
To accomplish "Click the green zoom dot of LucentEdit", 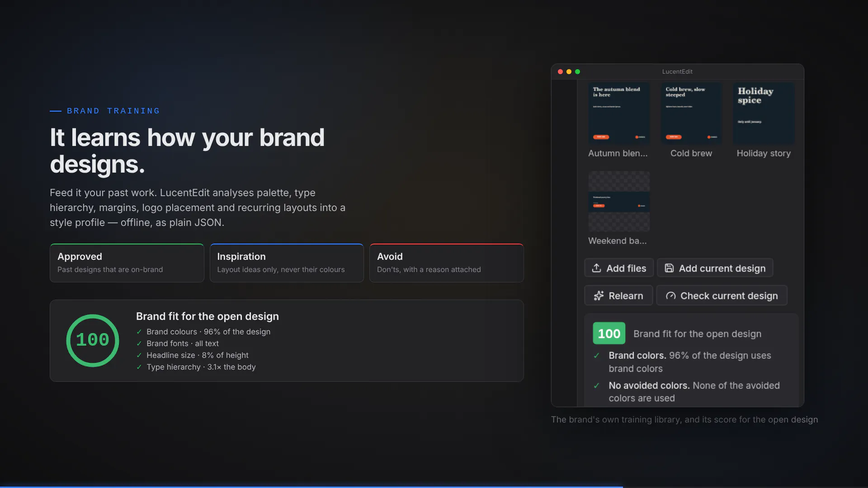I will 577,71.
